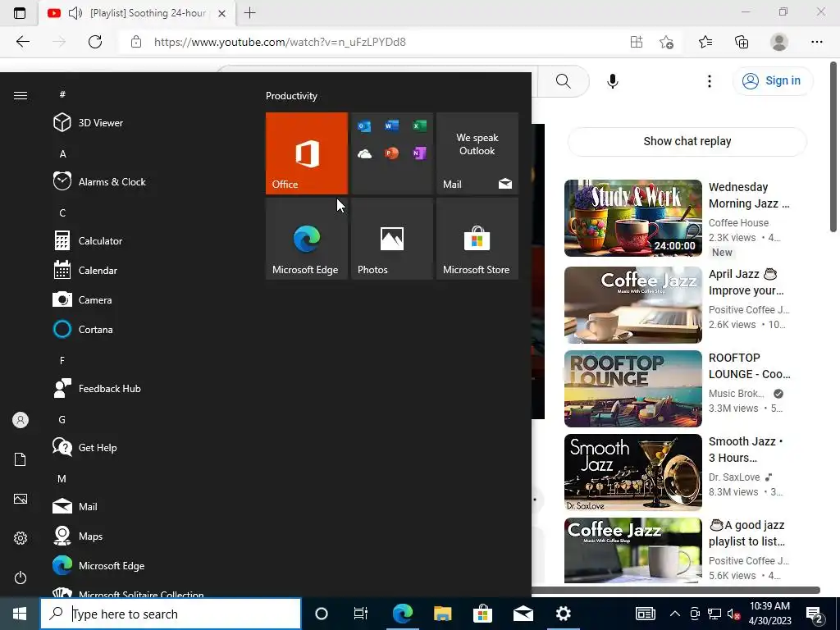Open clock showing 10:39 AM

tap(769, 614)
